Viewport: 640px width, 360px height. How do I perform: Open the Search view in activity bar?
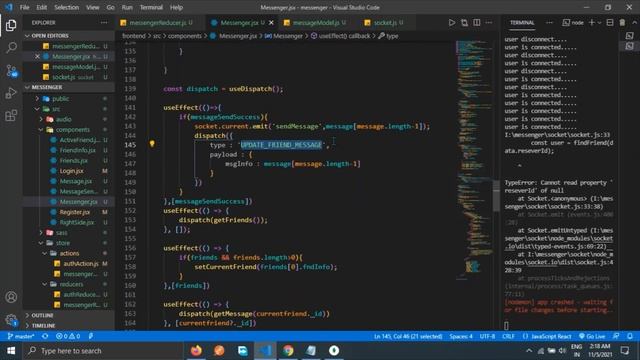tap(11, 48)
